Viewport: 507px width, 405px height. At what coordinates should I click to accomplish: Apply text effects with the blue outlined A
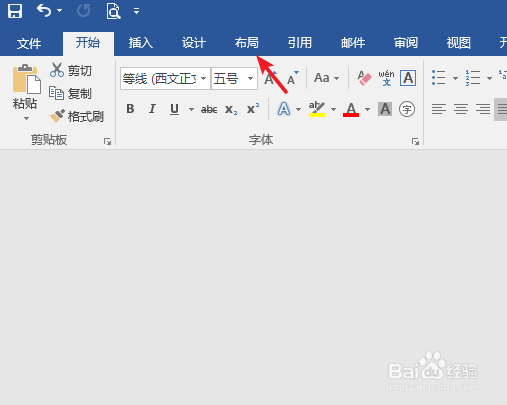pyautogui.click(x=284, y=109)
